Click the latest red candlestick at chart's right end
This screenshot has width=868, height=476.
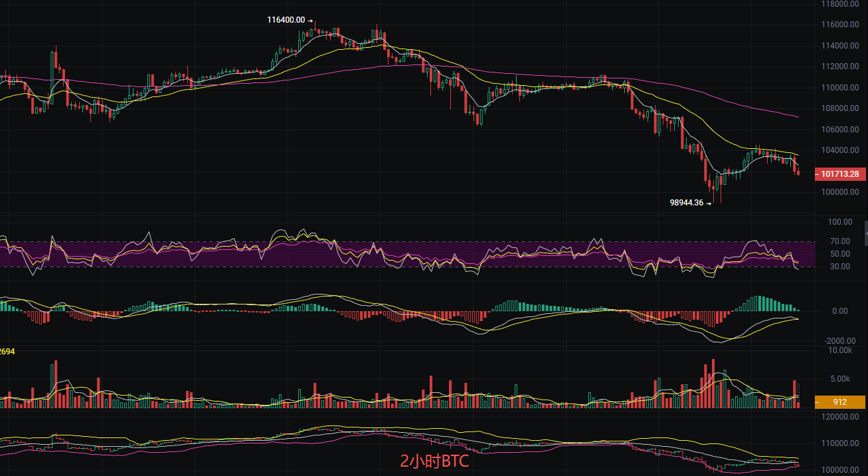click(x=798, y=173)
